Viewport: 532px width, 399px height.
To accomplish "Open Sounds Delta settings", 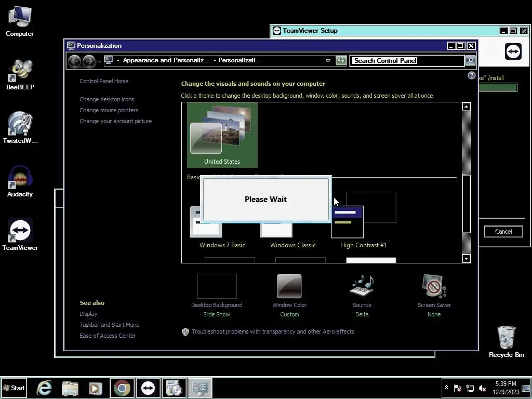I will tap(362, 296).
